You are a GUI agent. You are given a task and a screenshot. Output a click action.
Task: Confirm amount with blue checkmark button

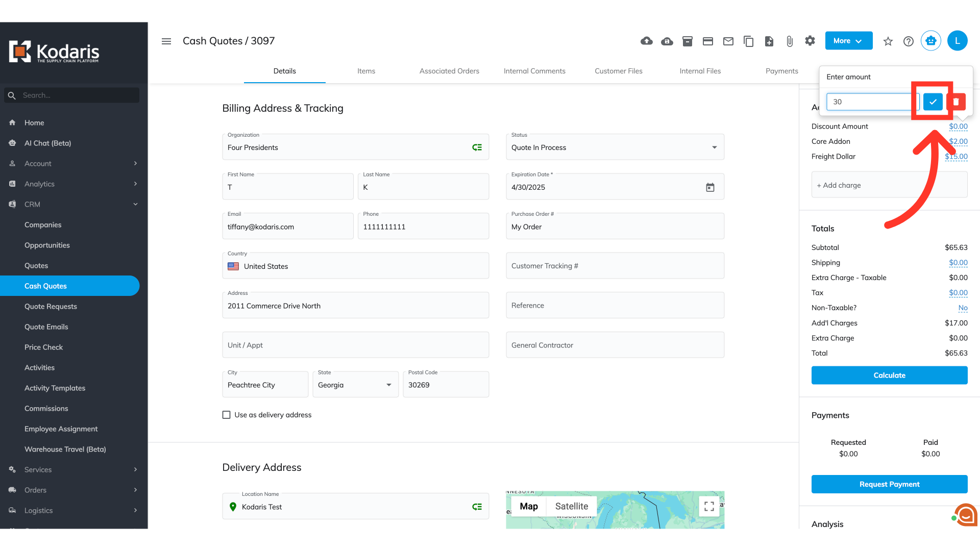pyautogui.click(x=933, y=102)
